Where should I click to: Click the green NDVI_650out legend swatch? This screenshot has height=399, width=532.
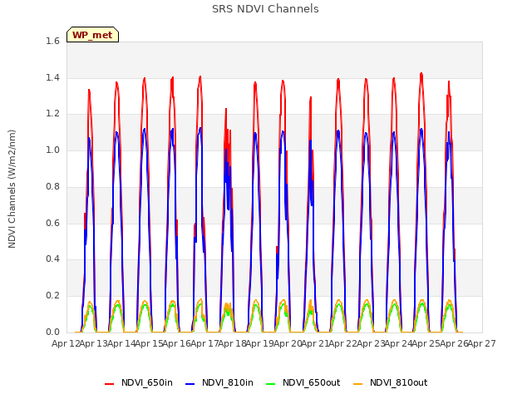click(x=270, y=384)
